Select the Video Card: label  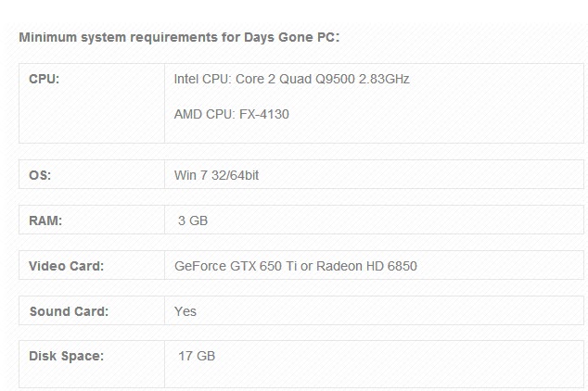67,266
